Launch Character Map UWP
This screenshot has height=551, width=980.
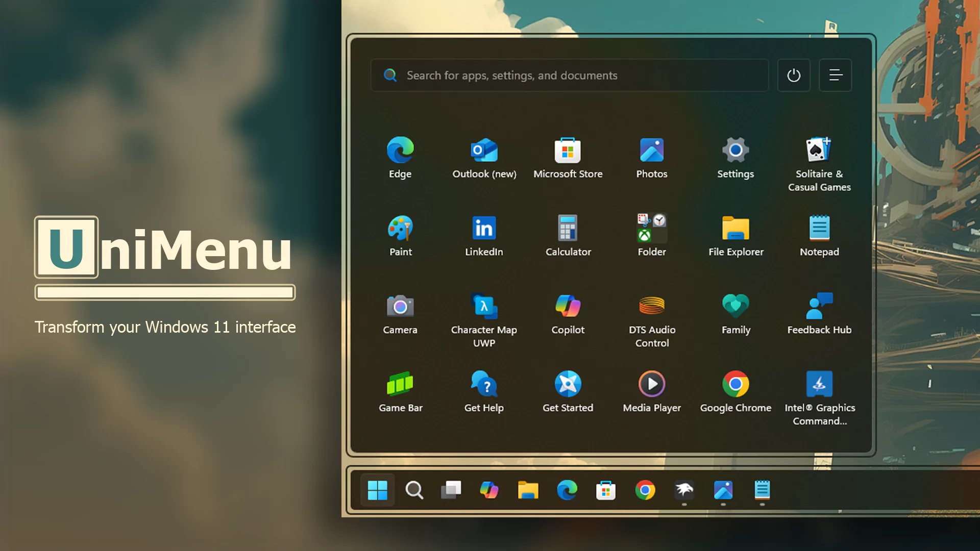484,320
